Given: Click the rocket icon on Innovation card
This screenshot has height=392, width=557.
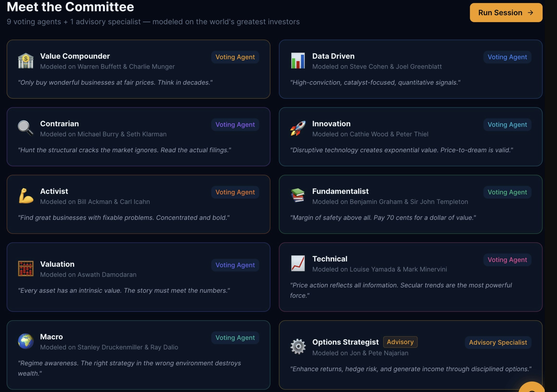Looking at the screenshot, I should click(298, 128).
